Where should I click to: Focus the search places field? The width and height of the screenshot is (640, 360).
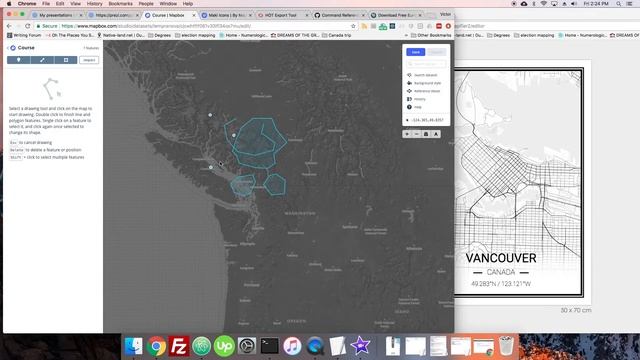coord(426,64)
